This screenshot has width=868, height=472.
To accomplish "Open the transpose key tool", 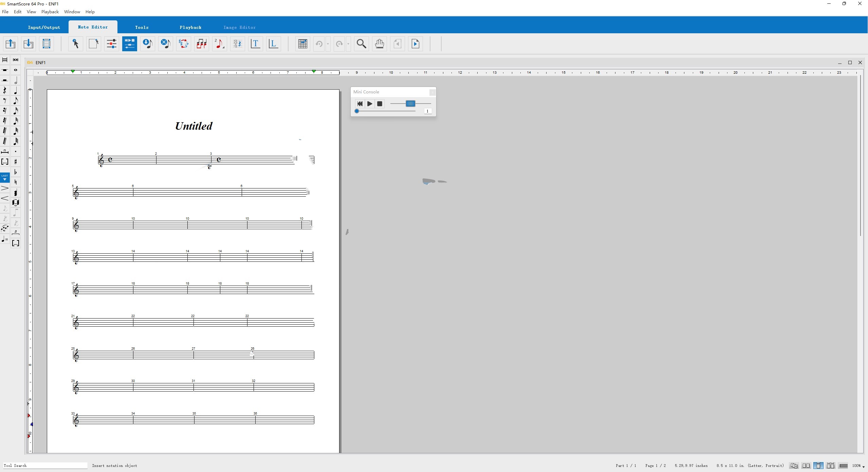I will pos(184,44).
